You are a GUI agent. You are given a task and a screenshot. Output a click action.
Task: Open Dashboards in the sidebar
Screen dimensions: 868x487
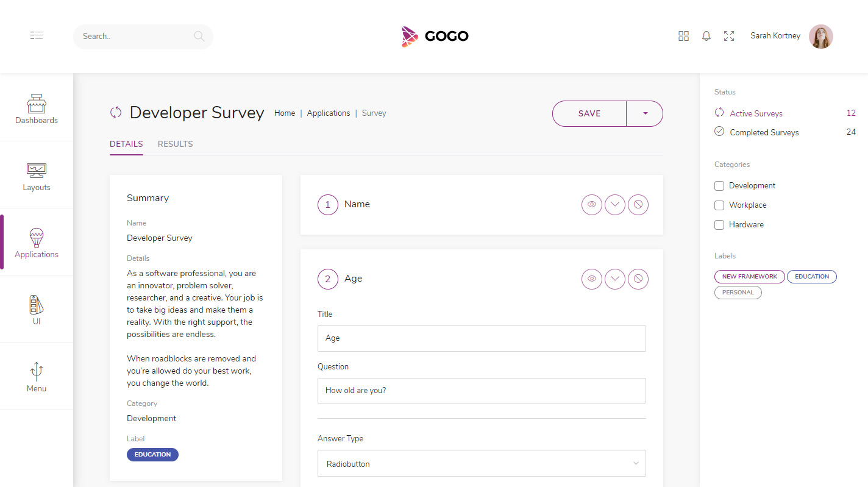coord(37,108)
